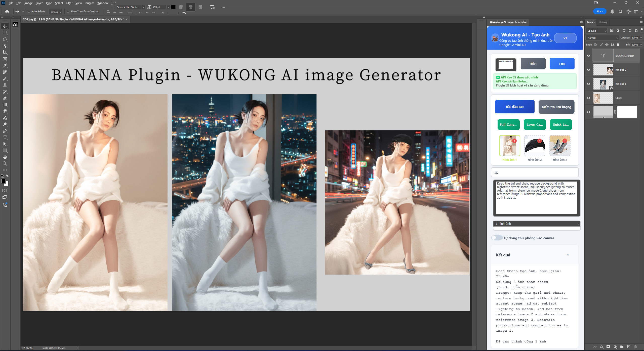Viewport: 644px width, 351px height.
Task: Close the Kết quả result panel
Action: (568, 255)
